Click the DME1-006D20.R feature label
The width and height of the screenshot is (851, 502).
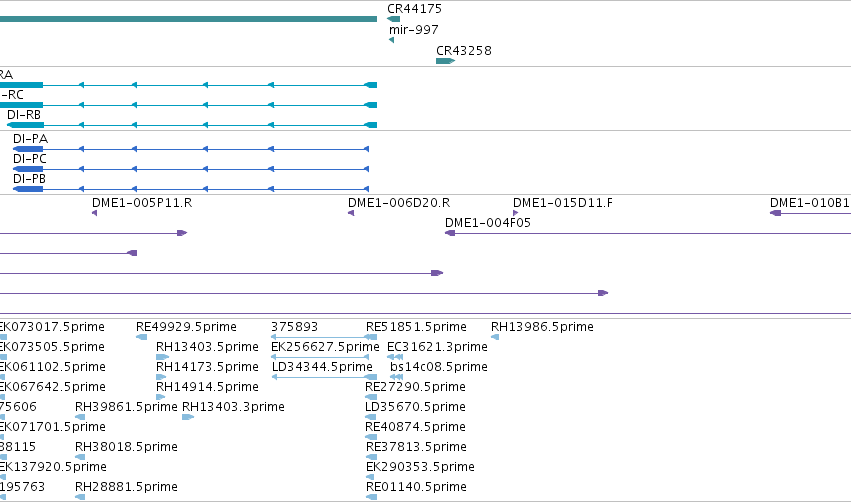[x=399, y=202]
